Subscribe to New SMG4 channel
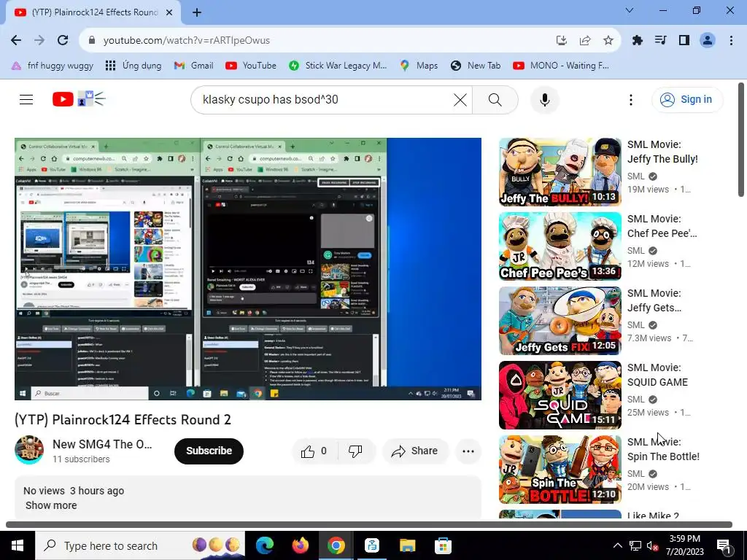 tap(209, 451)
